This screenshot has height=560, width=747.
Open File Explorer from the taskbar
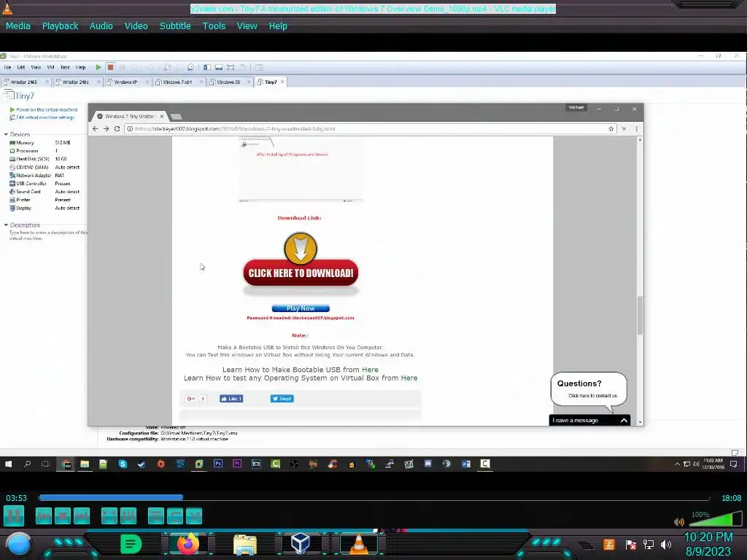[245, 544]
